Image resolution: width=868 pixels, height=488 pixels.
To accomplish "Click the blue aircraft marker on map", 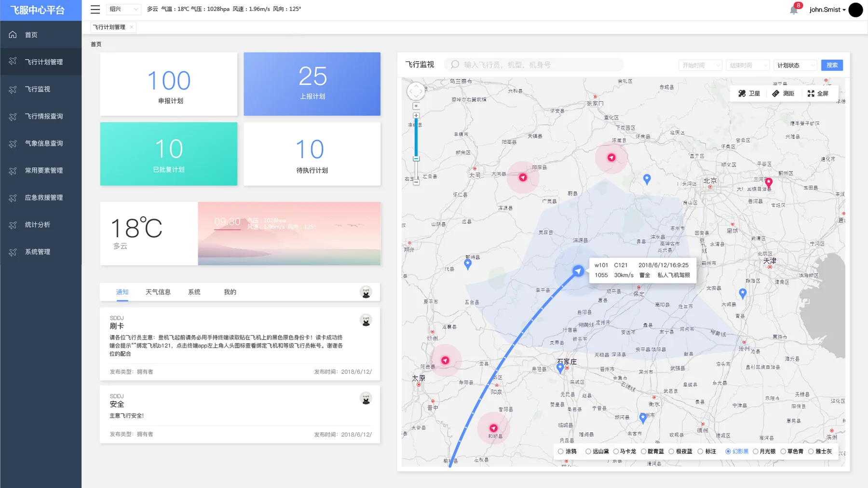I will tap(578, 271).
